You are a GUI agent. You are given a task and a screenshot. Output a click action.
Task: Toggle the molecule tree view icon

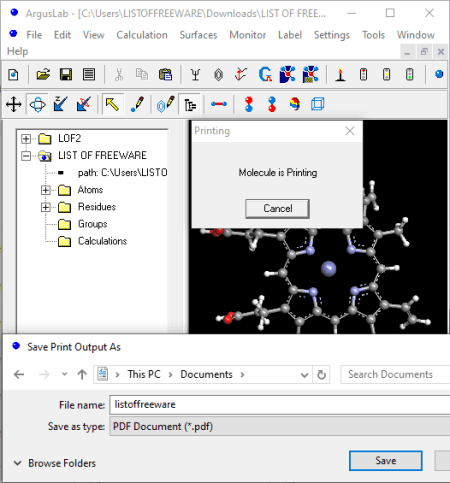point(190,105)
